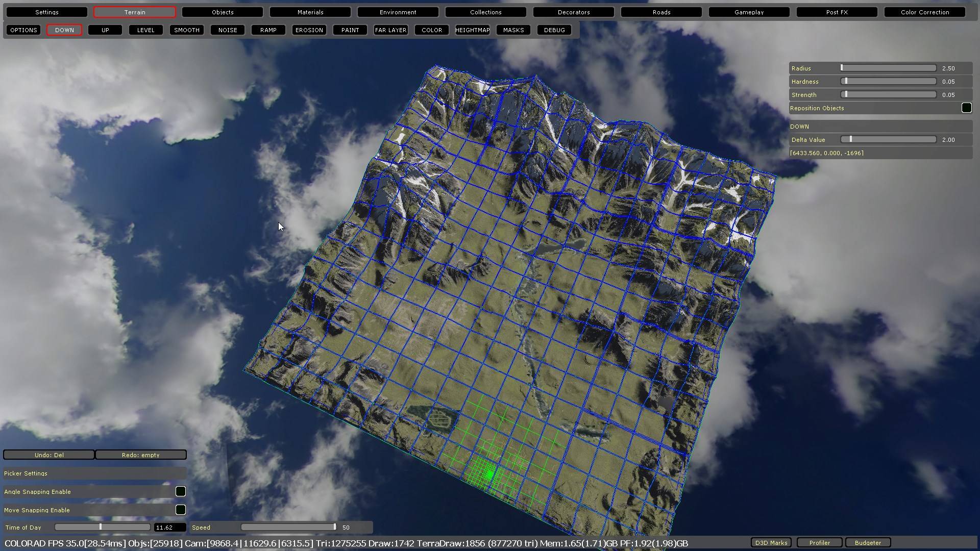Select the EROSION terrain tool

pyautogui.click(x=309, y=30)
